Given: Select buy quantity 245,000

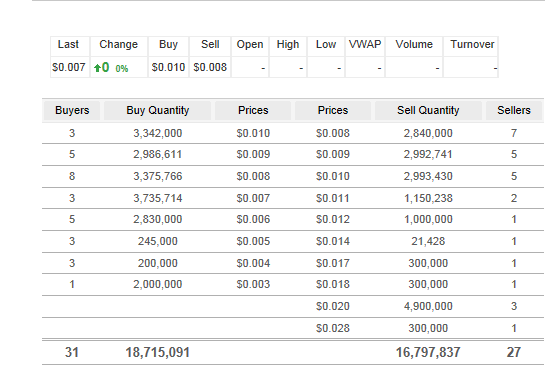Looking at the screenshot, I should pyautogui.click(x=157, y=242).
